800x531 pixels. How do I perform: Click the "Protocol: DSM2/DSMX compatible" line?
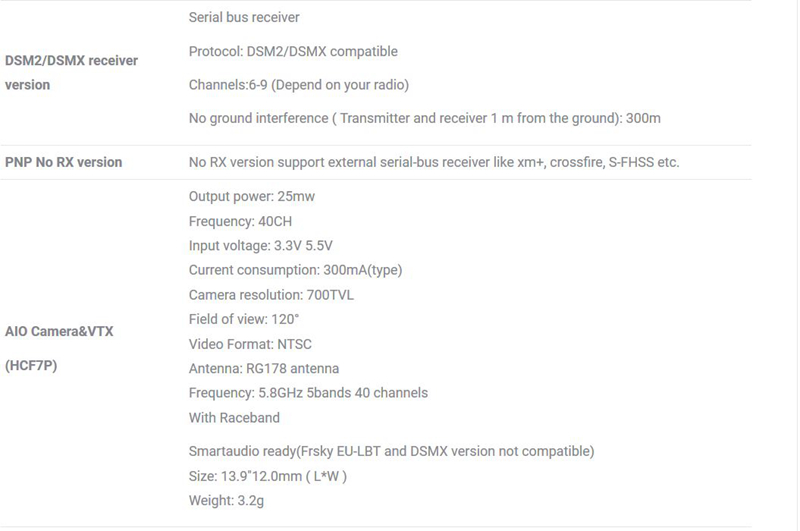coord(293,51)
